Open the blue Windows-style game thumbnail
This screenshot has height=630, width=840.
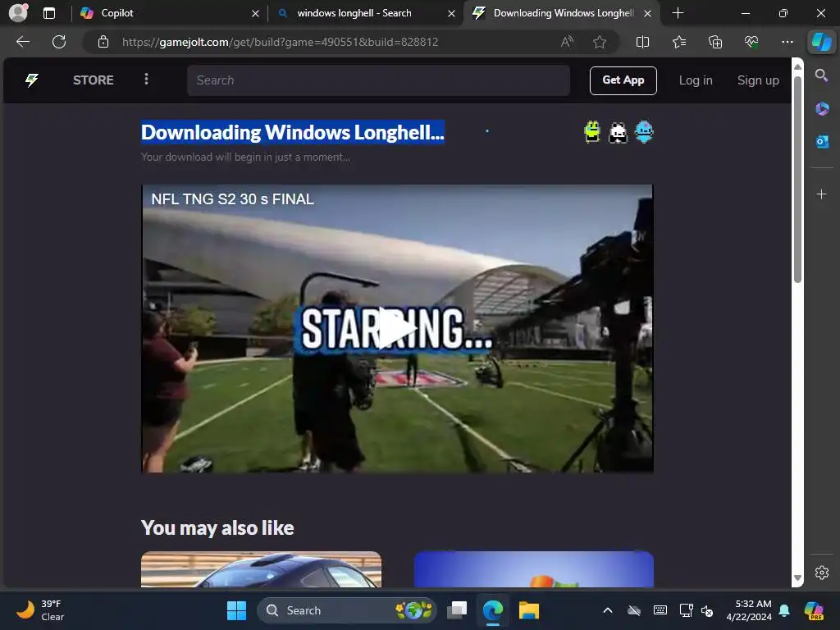click(x=533, y=569)
